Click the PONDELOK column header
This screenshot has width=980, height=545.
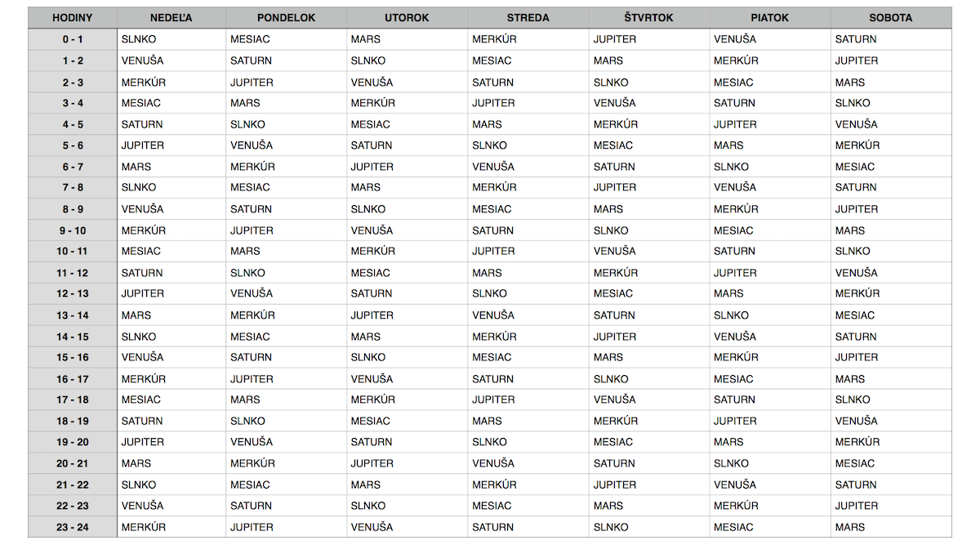tap(286, 18)
